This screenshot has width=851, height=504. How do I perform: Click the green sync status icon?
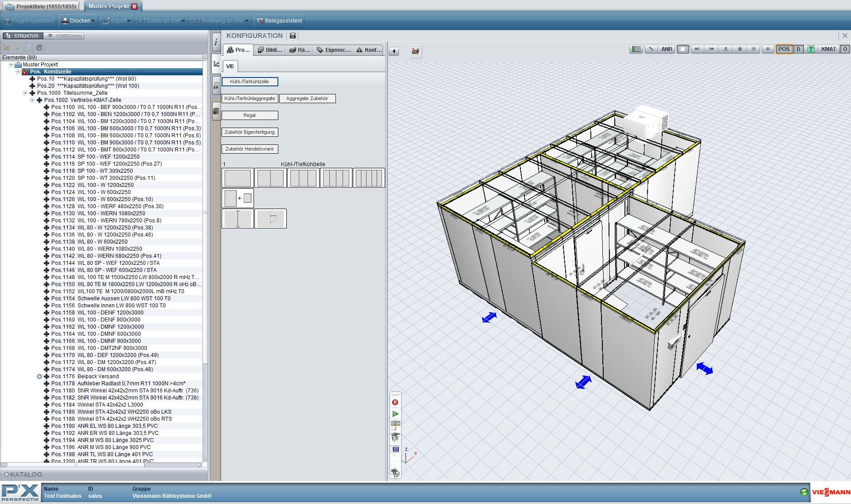tap(804, 492)
